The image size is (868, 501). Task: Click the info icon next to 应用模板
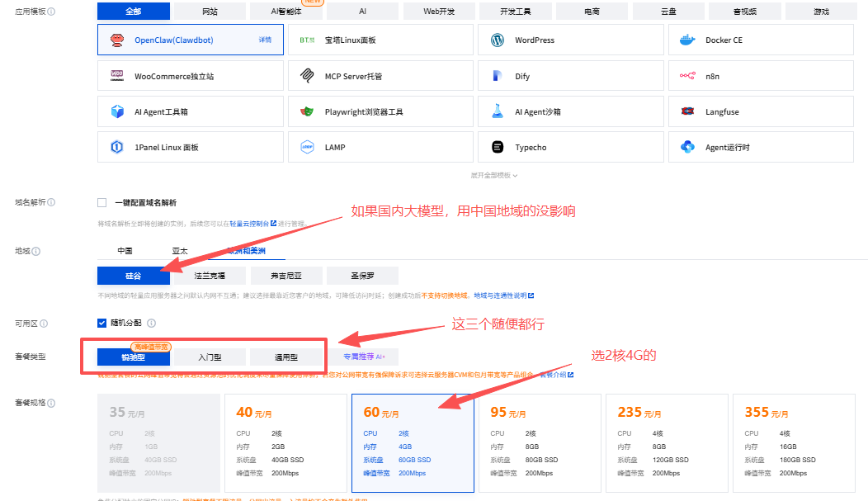coord(51,11)
